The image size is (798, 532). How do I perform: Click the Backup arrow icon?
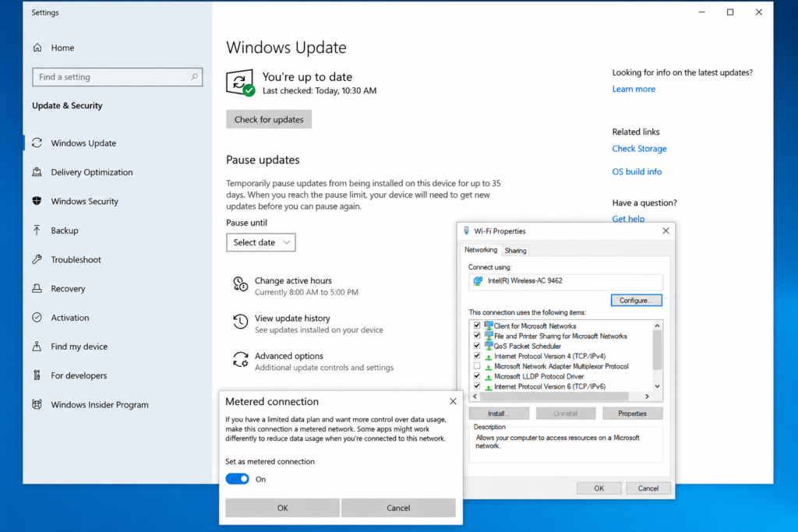[x=37, y=230]
